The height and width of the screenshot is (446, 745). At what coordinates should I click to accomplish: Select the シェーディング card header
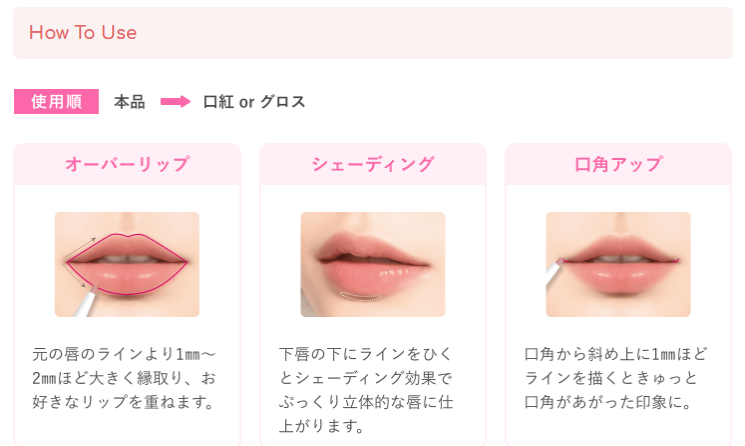(x=373, y=164)
